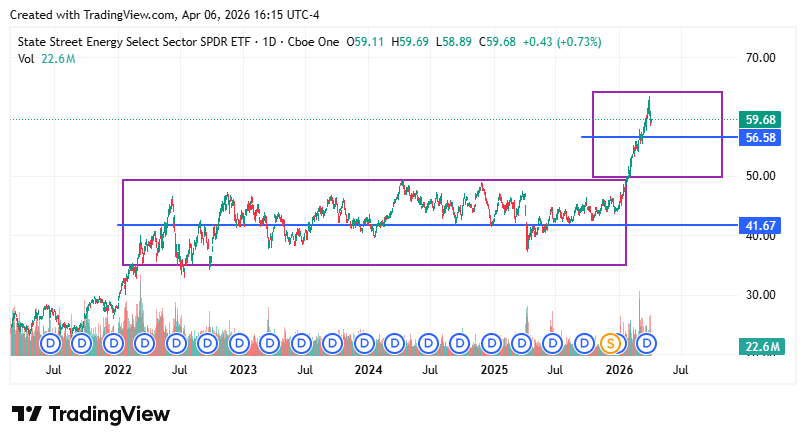Click the 2023 time axis label
Screen dimensions: 806x444
[x=243, y=370]
